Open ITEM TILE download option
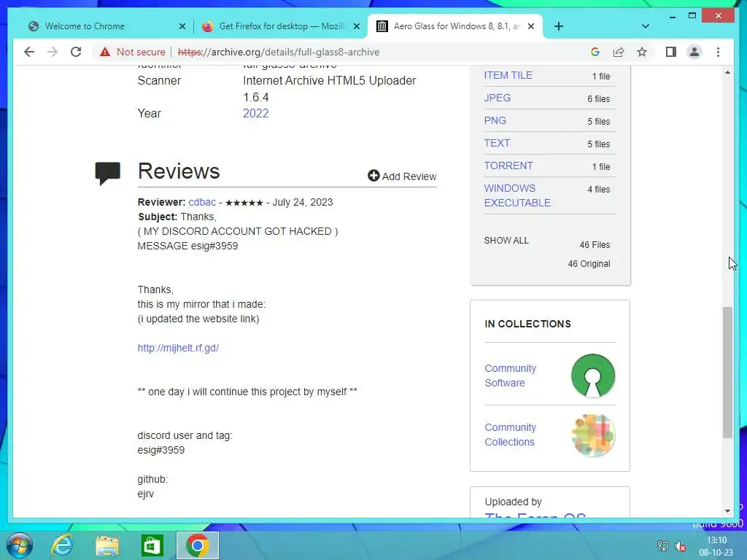Screen dimensions: 747x560 tap(508, 75)
